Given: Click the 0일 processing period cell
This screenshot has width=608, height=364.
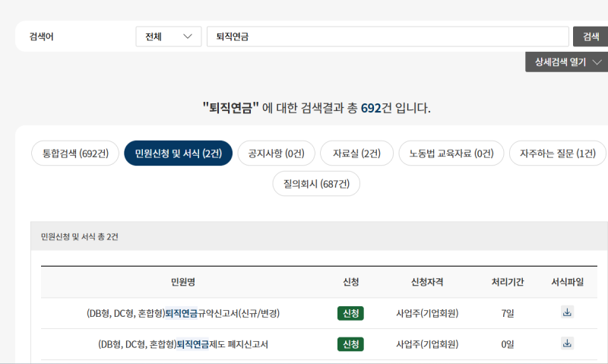Looking at the screenshot, I should coord(508,344).
